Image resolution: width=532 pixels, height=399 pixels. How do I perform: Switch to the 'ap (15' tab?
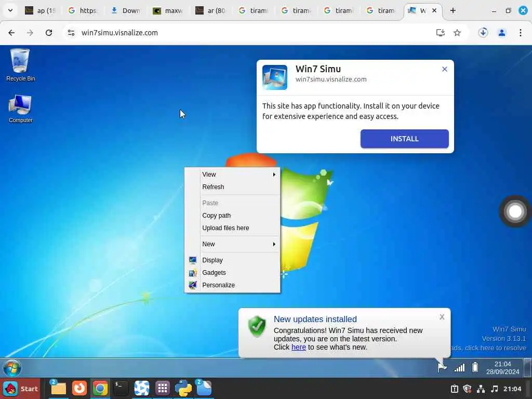41,10
